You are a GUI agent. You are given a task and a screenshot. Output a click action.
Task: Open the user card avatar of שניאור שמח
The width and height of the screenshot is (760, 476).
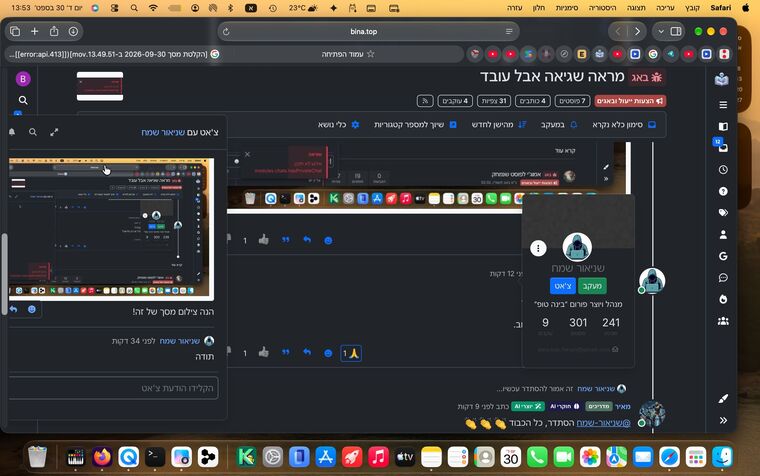coord(577,247)
